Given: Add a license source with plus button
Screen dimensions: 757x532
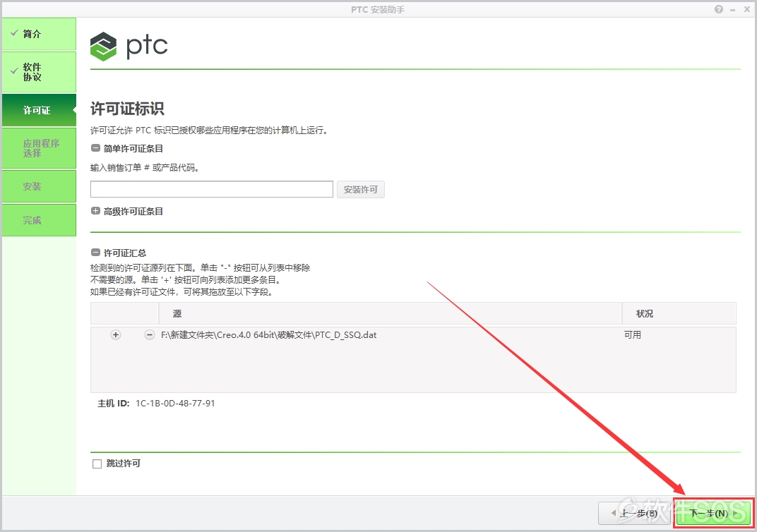Looking at the screenshot, I should tap(115, 334).
